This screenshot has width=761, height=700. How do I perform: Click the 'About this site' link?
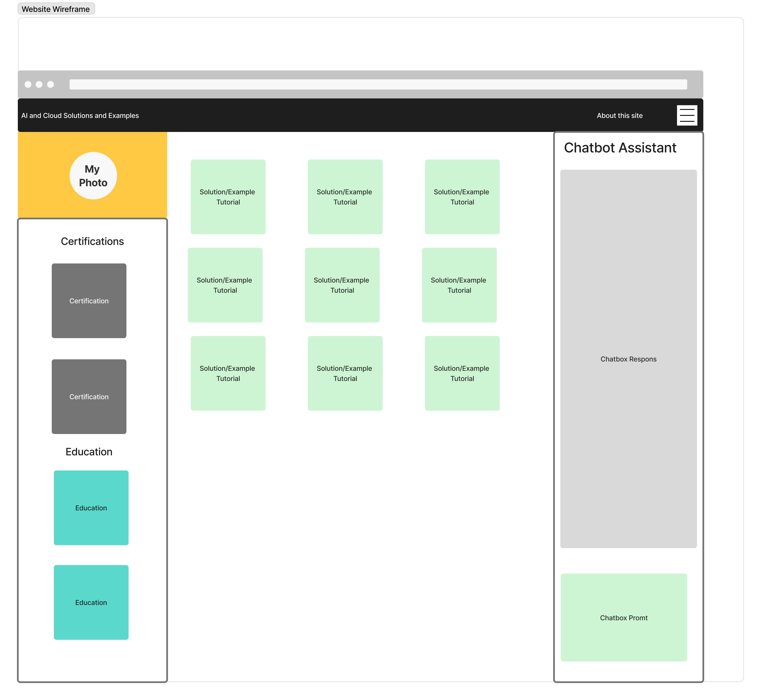click(x=619, y=116)
